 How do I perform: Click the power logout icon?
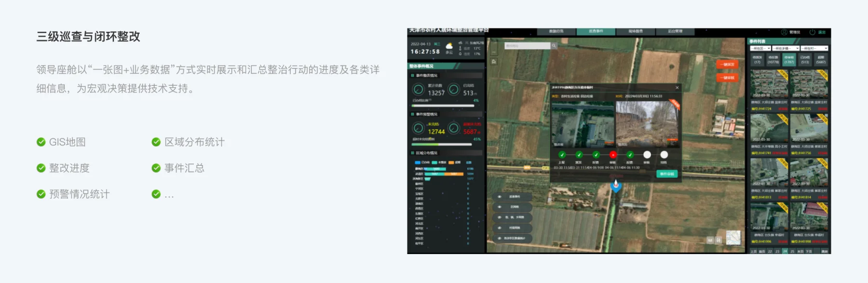[812, 32]
